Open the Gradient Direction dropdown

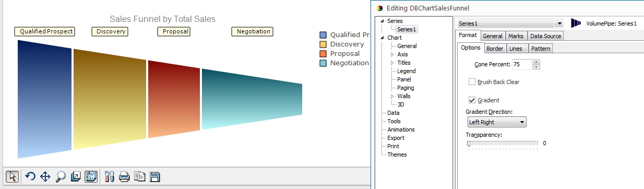522,122
